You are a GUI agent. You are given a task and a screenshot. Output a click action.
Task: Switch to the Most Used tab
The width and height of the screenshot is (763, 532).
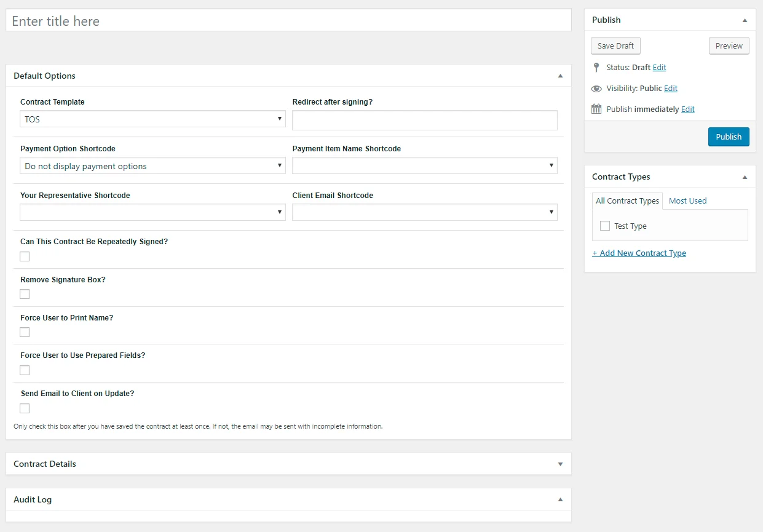[687, 200]
